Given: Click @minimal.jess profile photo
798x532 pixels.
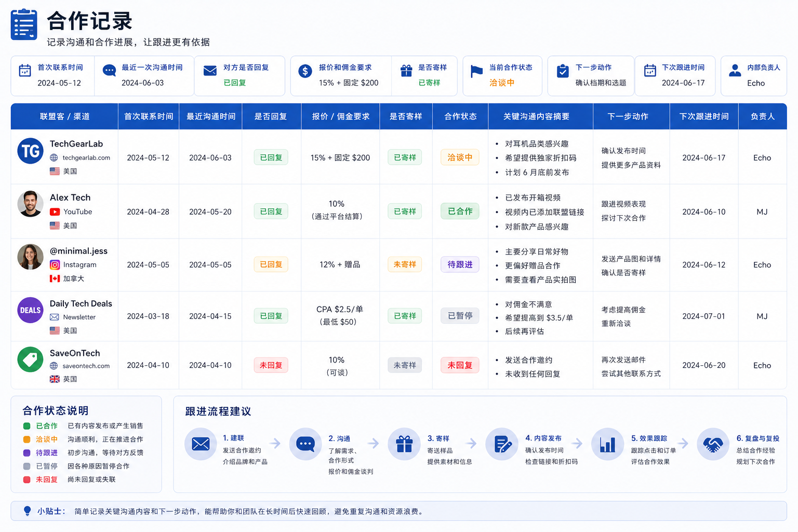Looking at the screenshot, I should 30,257.
